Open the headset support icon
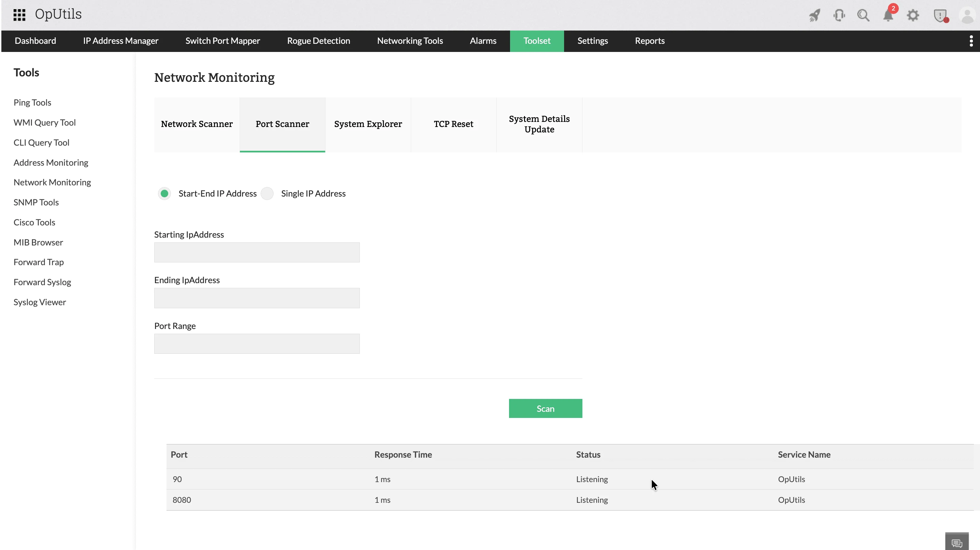 [x=839, y=16]
